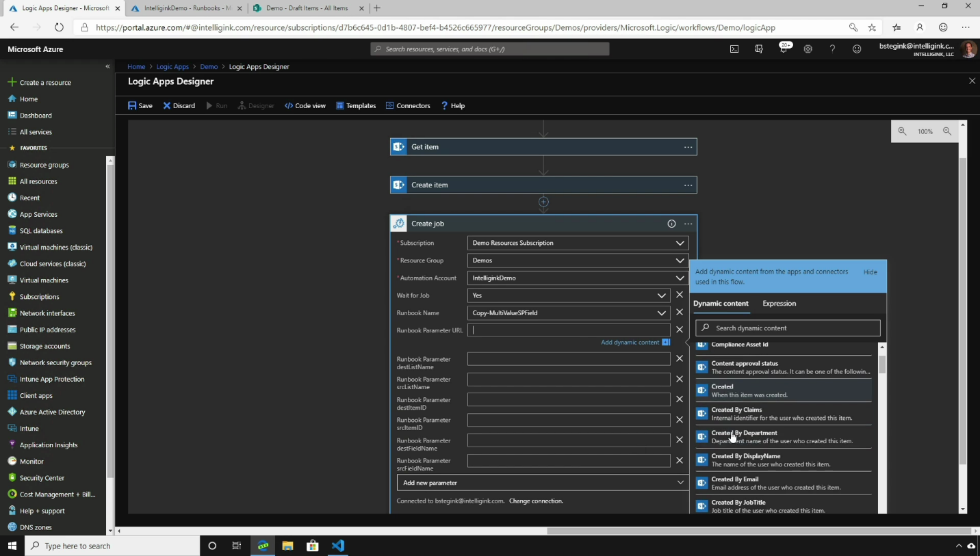The height and width of the screenshot is (556, 980).
Task: Send feedback with the smiley icon
Action: [x=857, y=49]
